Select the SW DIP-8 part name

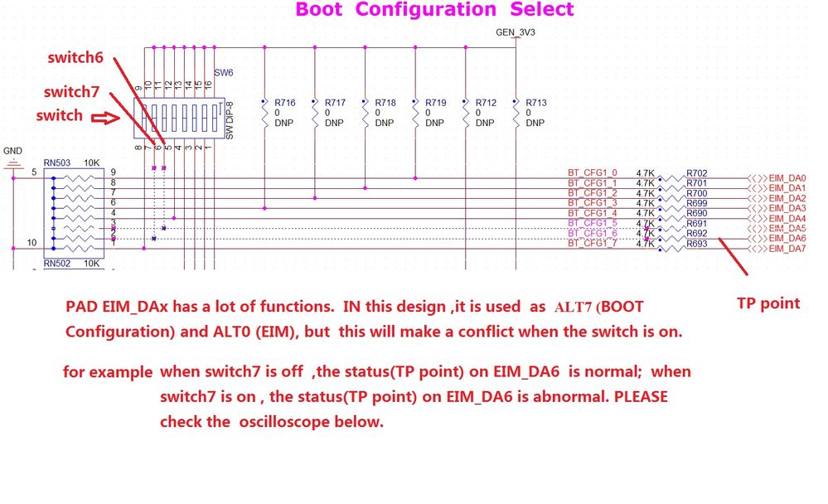tap(230, 120)
